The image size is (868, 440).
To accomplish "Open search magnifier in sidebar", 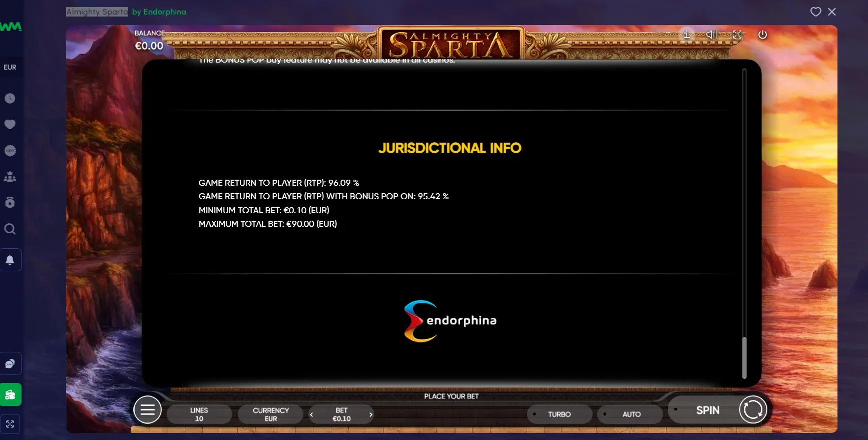I will (x=10, y=229).
